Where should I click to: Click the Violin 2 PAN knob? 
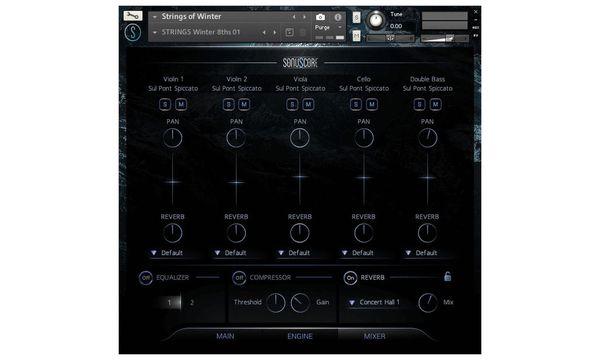pos(236,138)
